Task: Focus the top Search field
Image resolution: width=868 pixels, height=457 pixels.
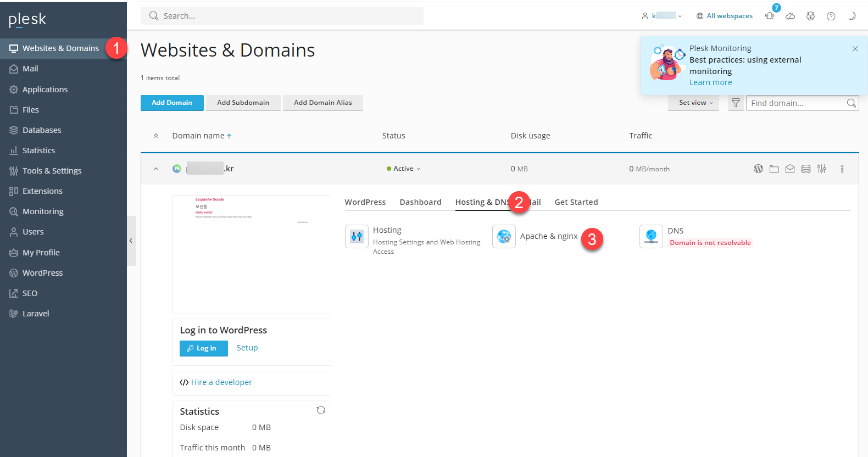Action: [x=282, y=16]
